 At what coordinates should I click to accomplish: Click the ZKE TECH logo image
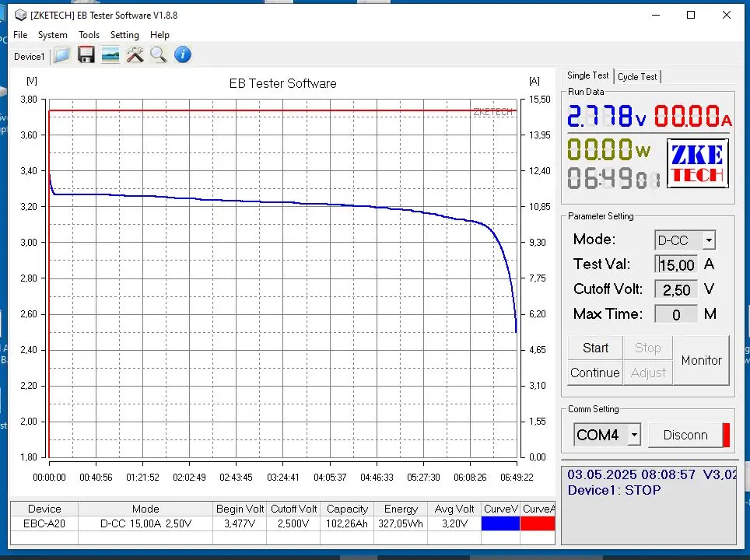pos(698,164)
